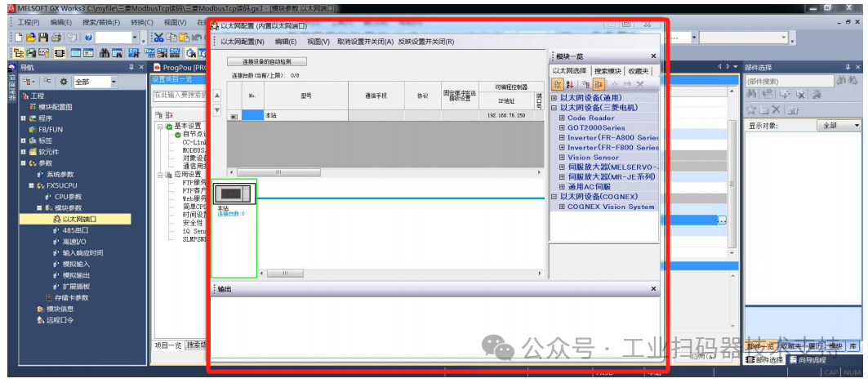This screenshot has width=868, height=383.
Task: Select 485串口 in navigation tree
Action: (x=75, y=230)
